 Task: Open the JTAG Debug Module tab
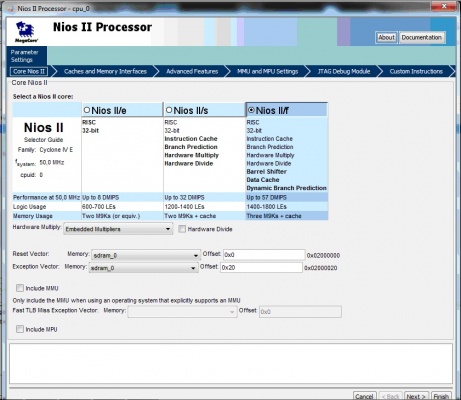[344, 71]
